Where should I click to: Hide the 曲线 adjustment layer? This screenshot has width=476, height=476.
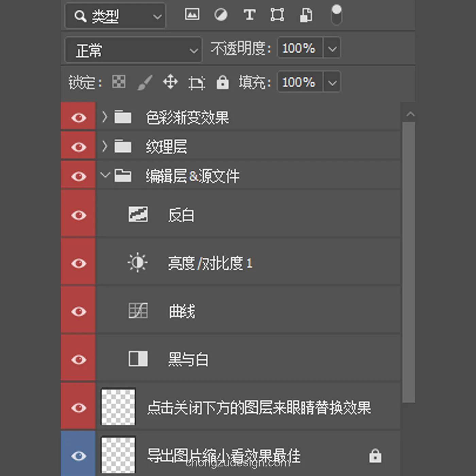pyautogui.click(x=79, y=311)
